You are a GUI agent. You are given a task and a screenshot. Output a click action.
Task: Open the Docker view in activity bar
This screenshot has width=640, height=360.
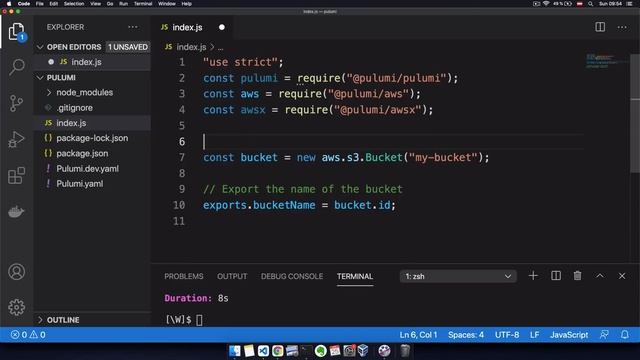16,211
